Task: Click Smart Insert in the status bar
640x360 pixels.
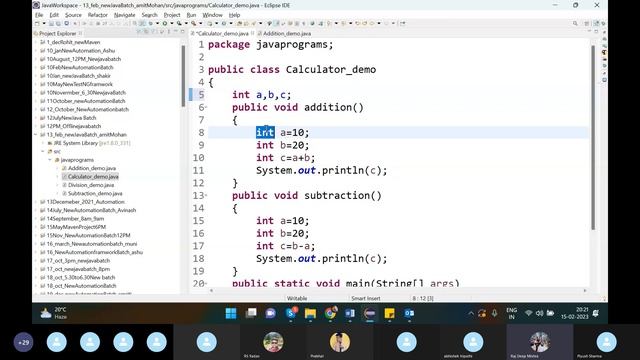Action: 366,298
